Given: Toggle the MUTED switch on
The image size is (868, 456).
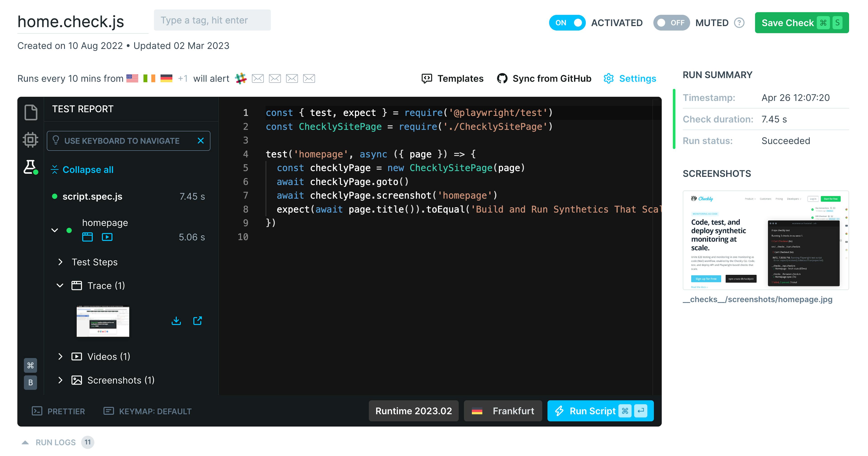Looking at the screenshot, I should (672, 23).
